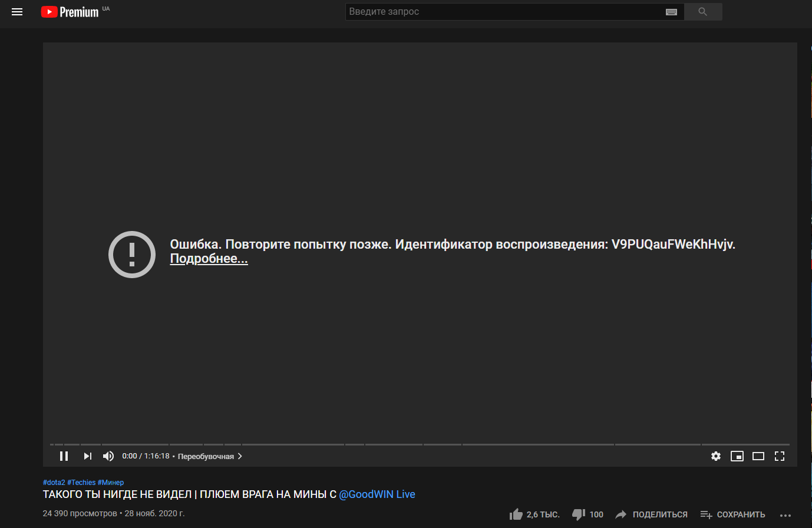Open the on-screen keyboard icon in search
The height and width of the screenshot is (528, 812).
click(x=671, y=12)
